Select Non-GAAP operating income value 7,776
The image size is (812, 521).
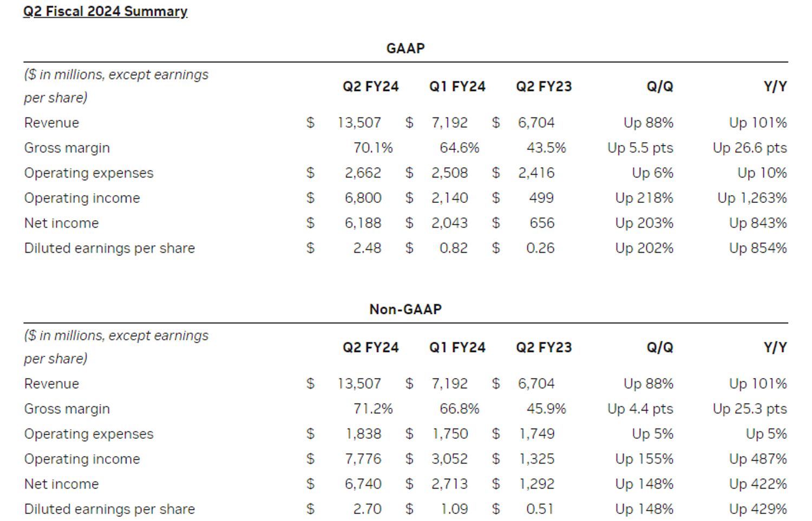[363, 459]
